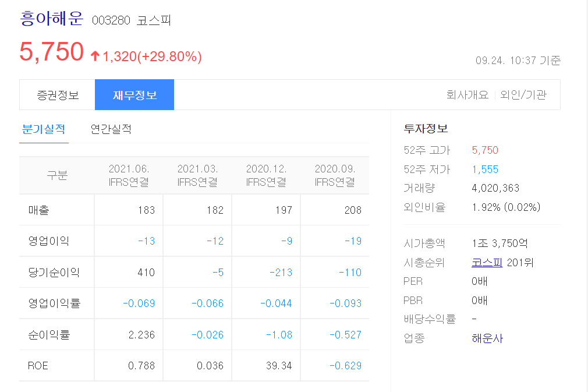Click the 2021.03. IFRS연결 column header
The width and height of the screenshot is (588, 392).
197,175
